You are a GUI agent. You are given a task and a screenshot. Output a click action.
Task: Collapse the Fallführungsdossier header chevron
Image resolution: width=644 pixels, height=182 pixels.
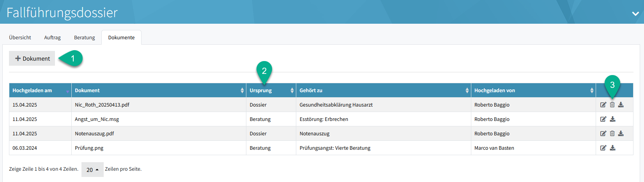pos(635,14)
